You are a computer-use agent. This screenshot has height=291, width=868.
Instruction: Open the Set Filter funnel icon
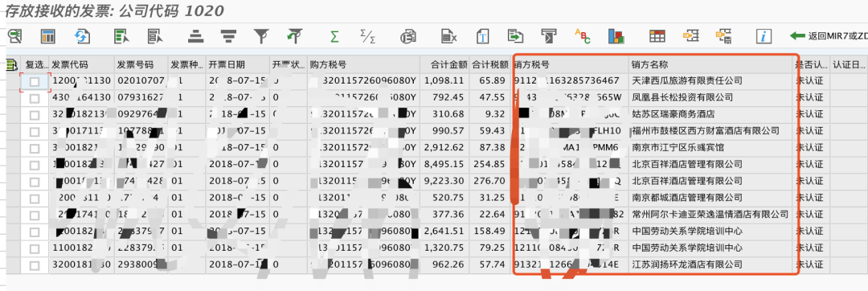click(260, 37)
